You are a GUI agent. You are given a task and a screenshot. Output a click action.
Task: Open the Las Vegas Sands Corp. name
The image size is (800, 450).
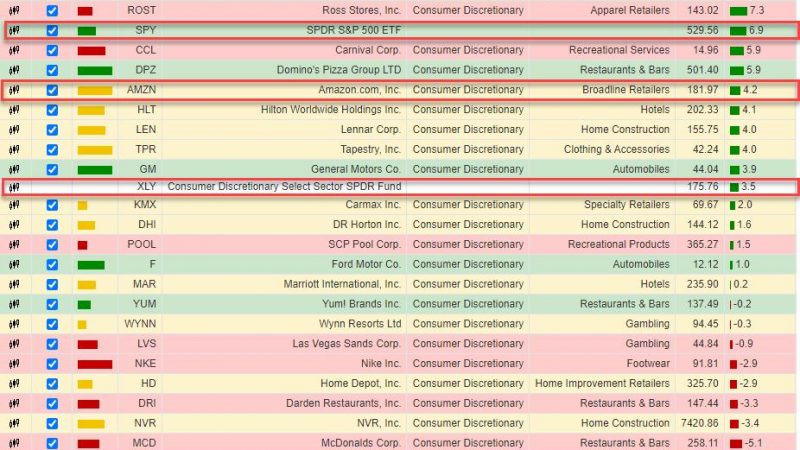[346, 344]
